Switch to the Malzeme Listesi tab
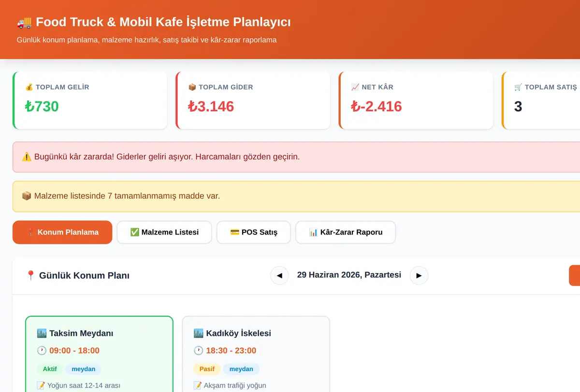Image resolution: width=580 pixels, height=392 pixels. (164, 232)
